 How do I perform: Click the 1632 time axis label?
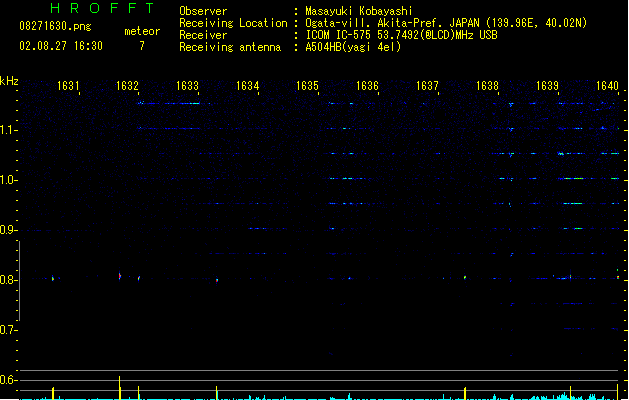tap(127, 86)
